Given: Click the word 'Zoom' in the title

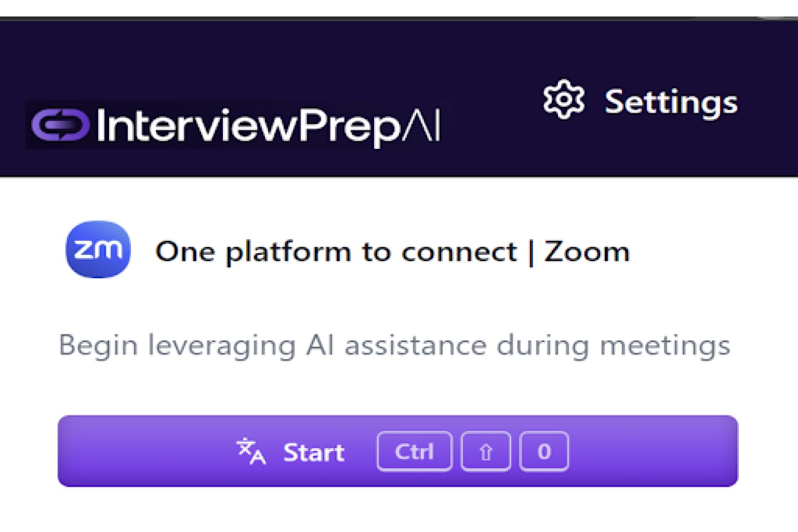Looking at the screenshot, I should click(586, 251).
